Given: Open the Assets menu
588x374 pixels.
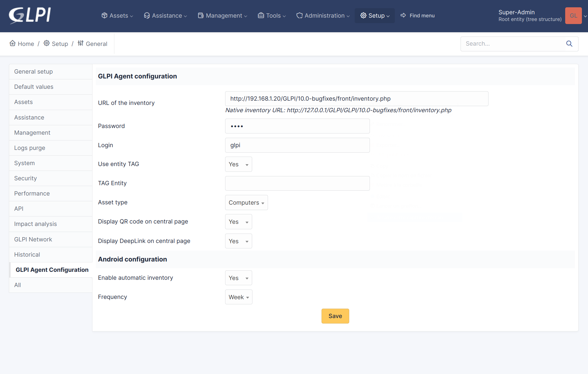Looking at the screenshot, I should 117,16.
